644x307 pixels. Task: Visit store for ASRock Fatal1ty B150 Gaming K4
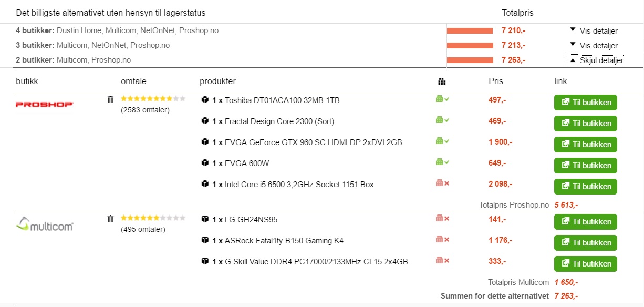586,243
